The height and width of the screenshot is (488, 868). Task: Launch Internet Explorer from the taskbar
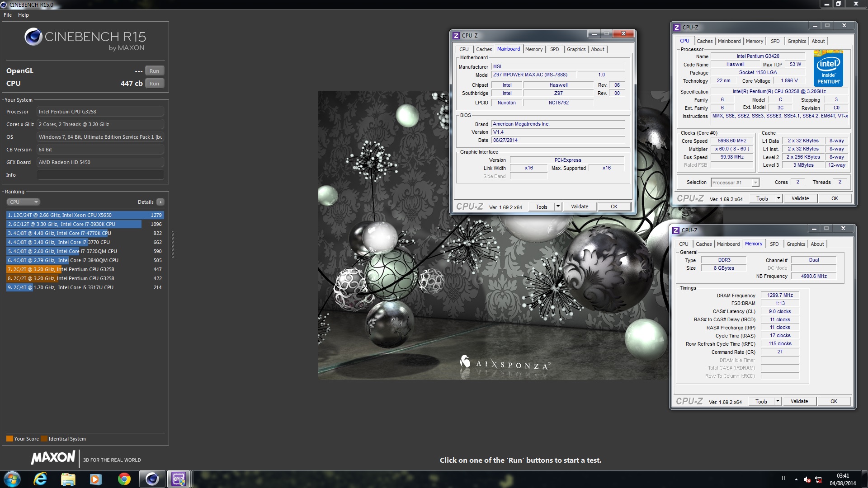click(40, 479)
